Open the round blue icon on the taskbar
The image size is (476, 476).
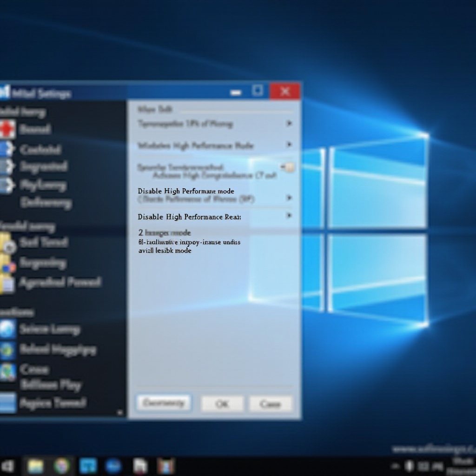[113, 466]
